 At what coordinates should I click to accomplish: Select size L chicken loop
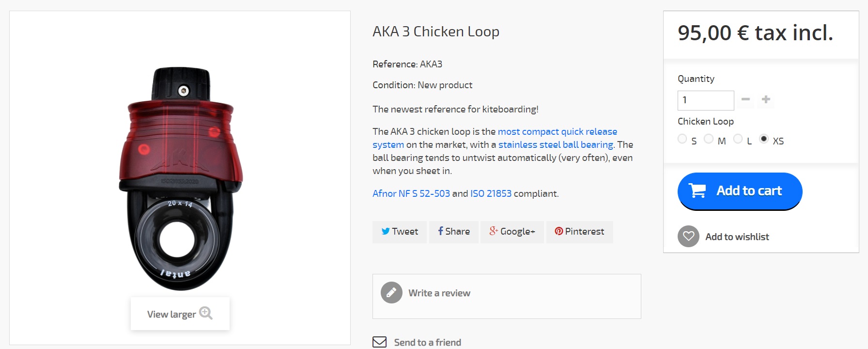[738, 139]
